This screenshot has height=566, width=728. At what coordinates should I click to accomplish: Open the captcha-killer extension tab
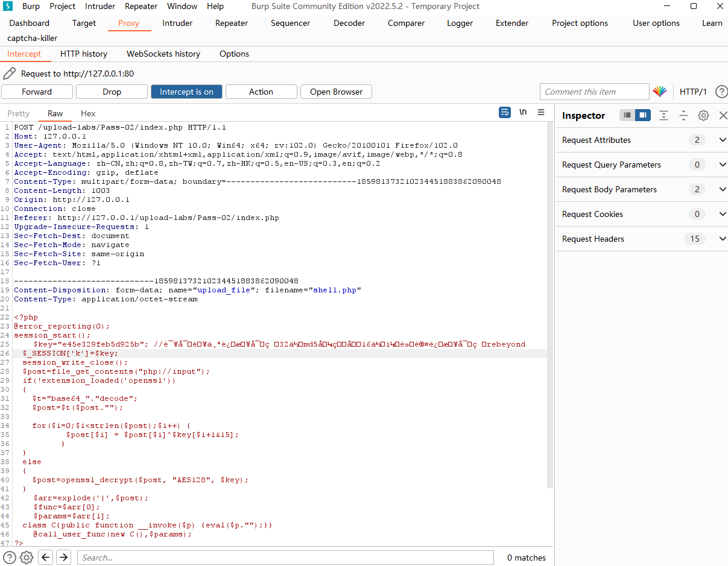click(x=33, y=38)
